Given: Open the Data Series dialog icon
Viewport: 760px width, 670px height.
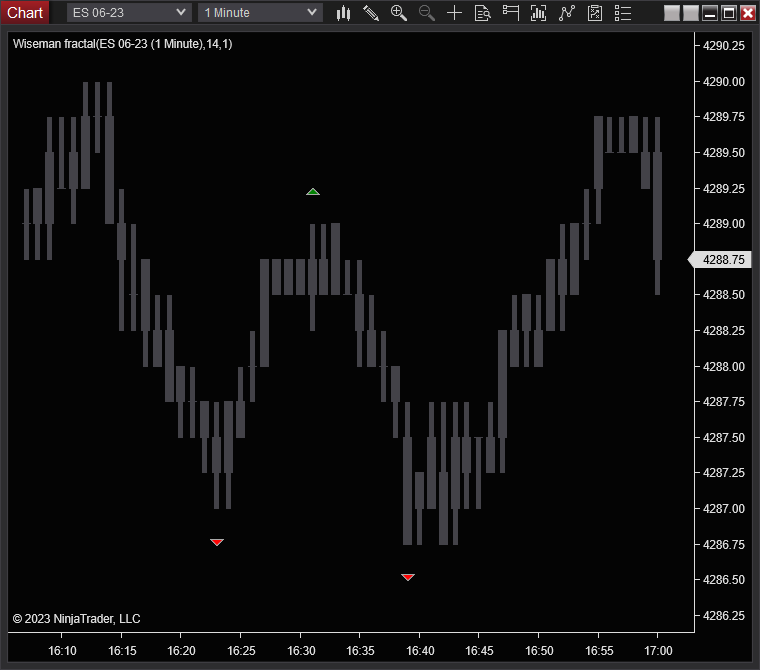Looking at the screenshot, I should (x=538, y=13).
